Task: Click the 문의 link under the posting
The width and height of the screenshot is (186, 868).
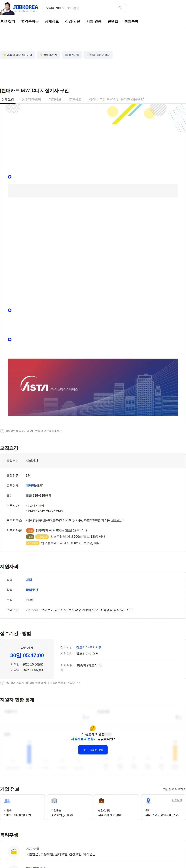Action: point(49,431)
